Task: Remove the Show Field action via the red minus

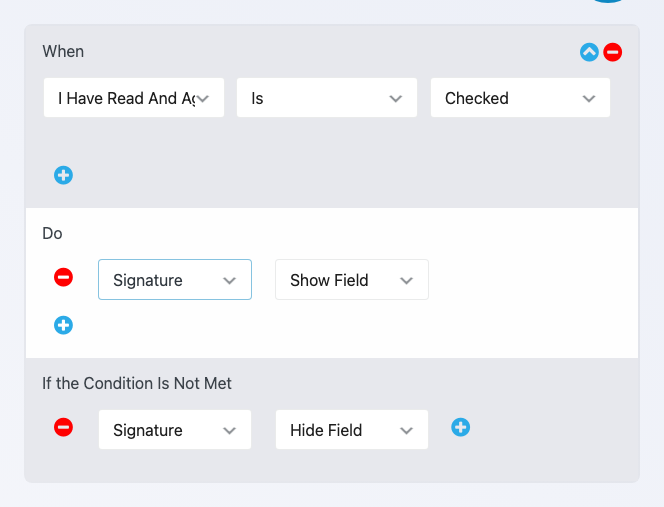Action: point(64,277)
